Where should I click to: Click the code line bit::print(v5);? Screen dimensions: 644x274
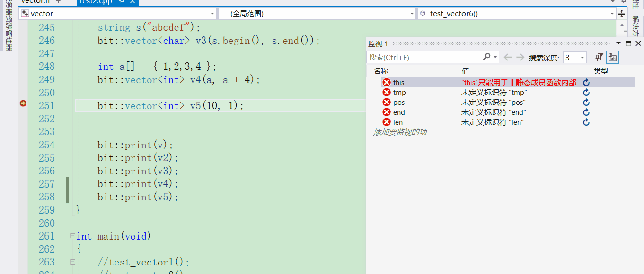[139, 197]
